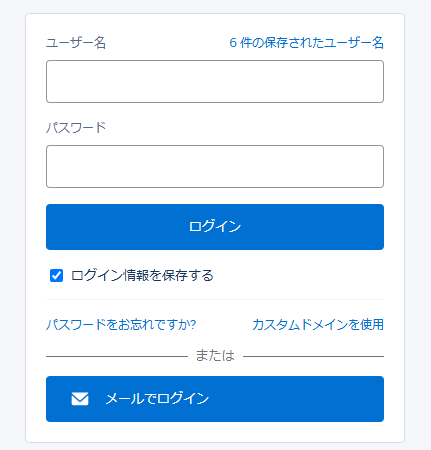431x450 pixels.
Task: Click the メールでログイン button
Action: point(215,399)
